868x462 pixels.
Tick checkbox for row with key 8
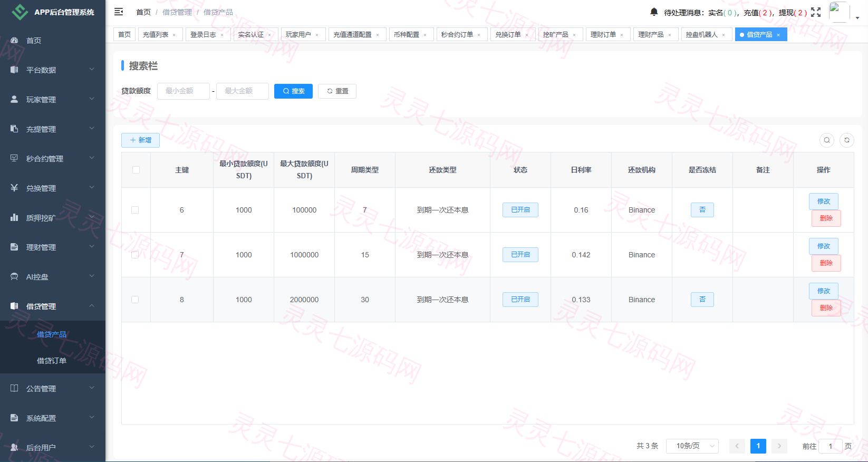(x=135, y=300)
